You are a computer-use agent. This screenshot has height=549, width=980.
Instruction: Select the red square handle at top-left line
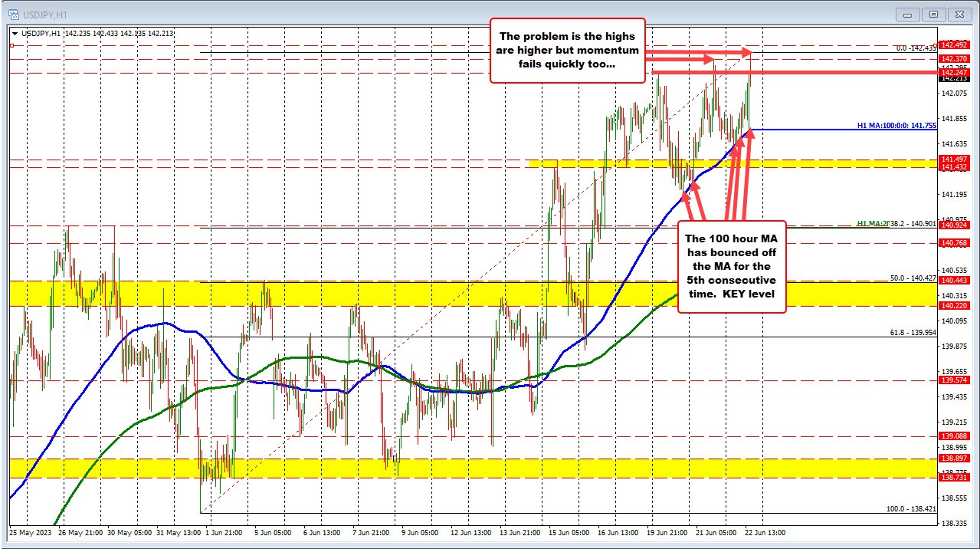pos(12,44)
